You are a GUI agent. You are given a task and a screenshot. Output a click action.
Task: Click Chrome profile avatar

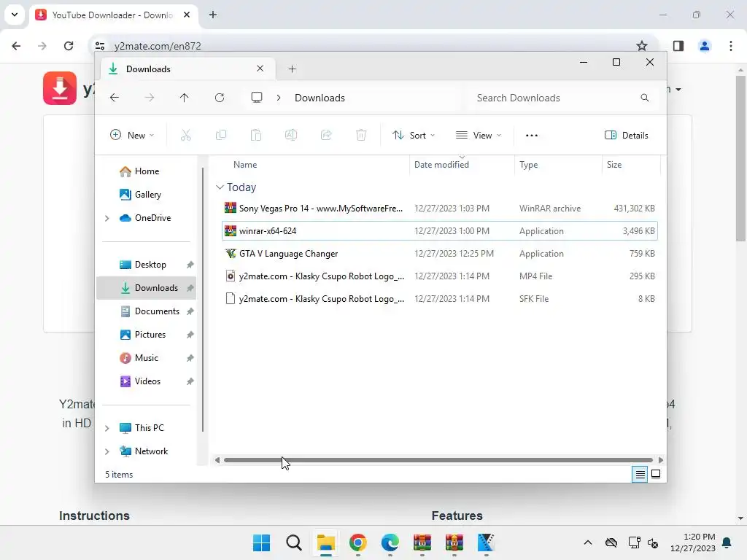[705, 46]
